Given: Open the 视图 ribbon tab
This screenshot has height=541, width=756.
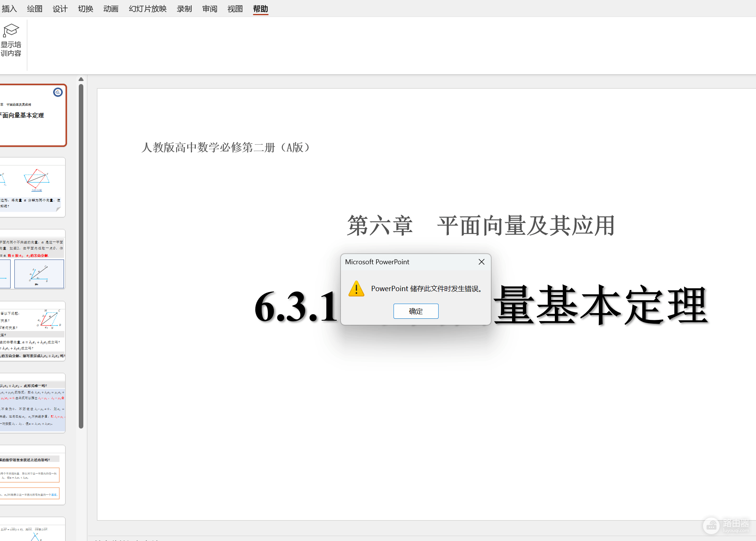Looking at the screenshot, I should click(235, 9).
